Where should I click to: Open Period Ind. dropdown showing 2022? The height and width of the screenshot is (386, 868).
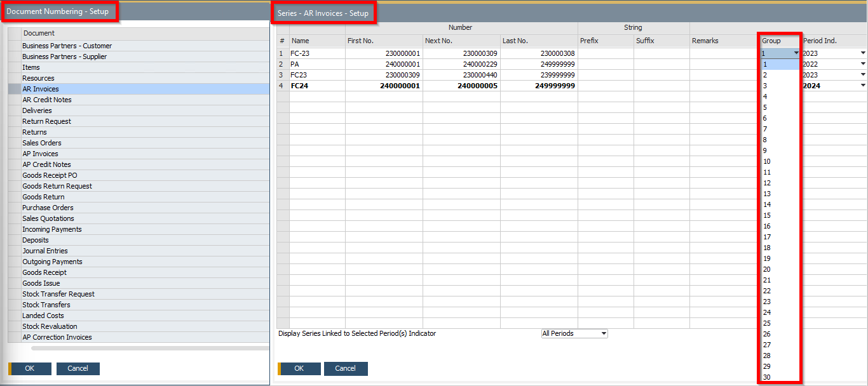coord(862,64)
